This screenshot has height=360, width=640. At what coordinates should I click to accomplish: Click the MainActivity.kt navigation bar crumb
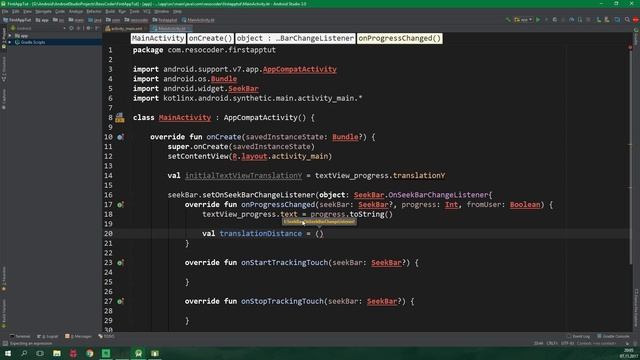198,20
